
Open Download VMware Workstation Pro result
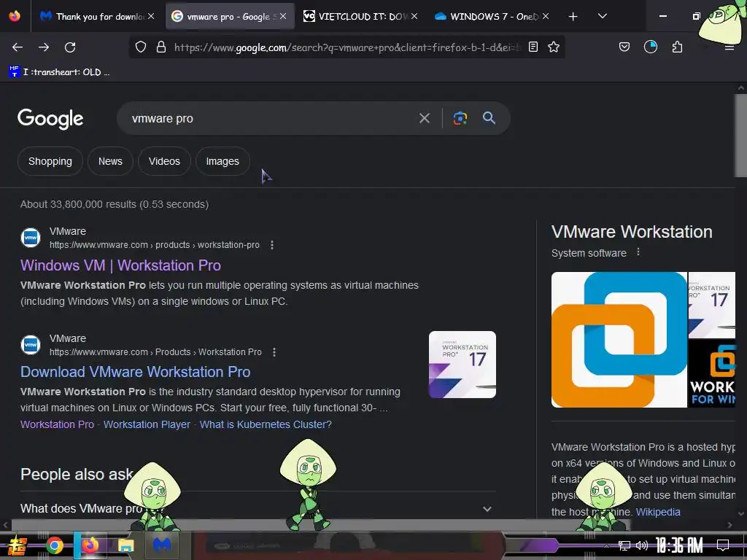[135, 372]
